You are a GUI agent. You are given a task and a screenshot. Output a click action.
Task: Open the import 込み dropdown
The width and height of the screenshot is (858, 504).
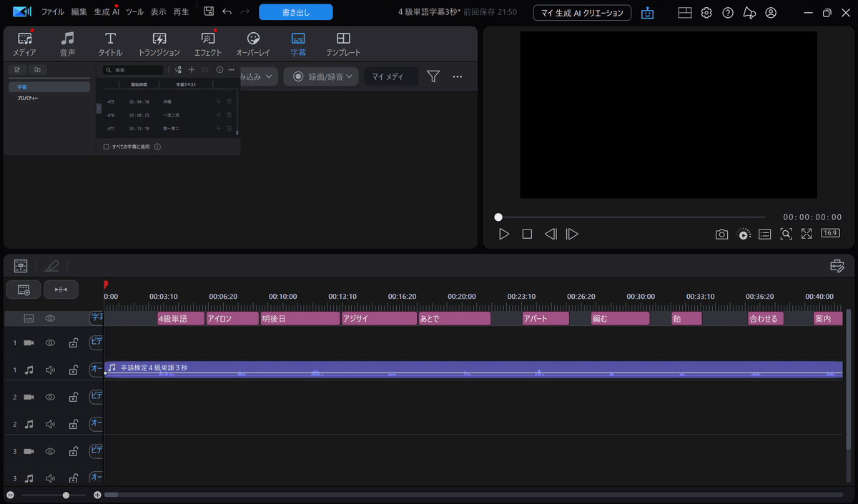[259, 76]
